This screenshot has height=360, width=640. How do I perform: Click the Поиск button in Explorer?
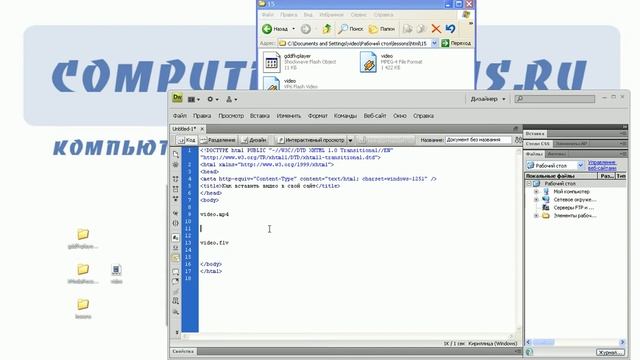tap(351, 29)
